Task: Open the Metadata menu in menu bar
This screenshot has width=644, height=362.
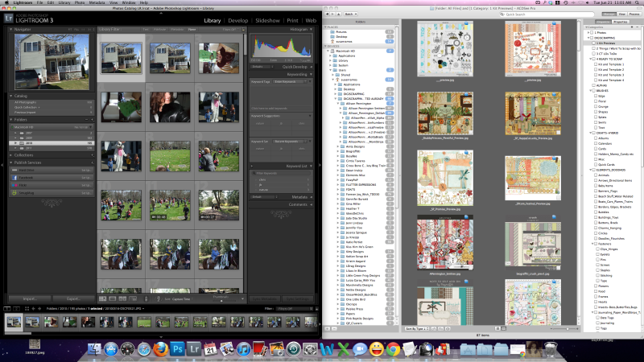Action: pyautogui.click(x=97, y=2)
